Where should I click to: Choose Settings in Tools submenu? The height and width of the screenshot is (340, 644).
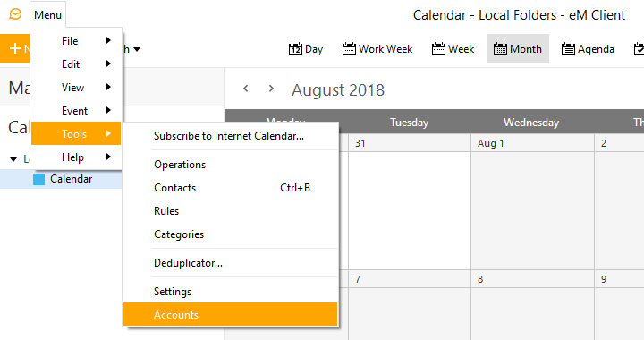[231, 291]
